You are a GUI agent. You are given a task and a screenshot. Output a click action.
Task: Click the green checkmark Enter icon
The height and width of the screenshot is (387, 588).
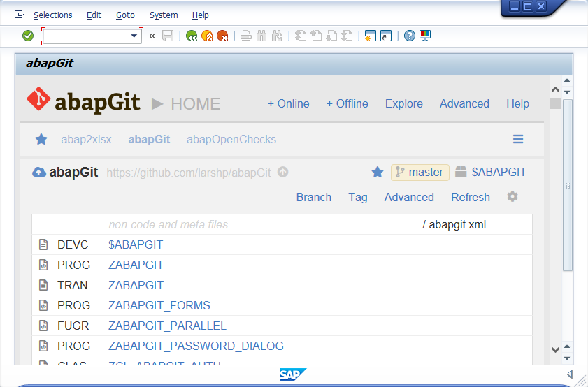[28, 36]
